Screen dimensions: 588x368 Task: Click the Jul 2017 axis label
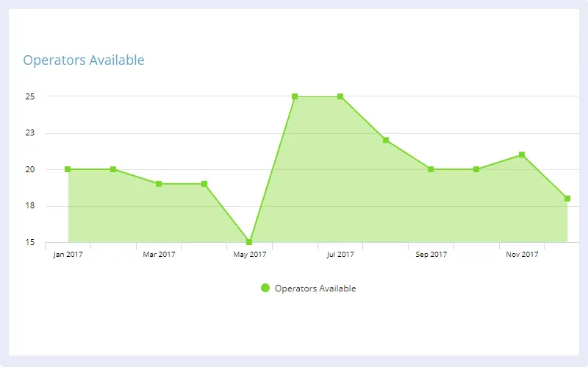tap(340, 254)
